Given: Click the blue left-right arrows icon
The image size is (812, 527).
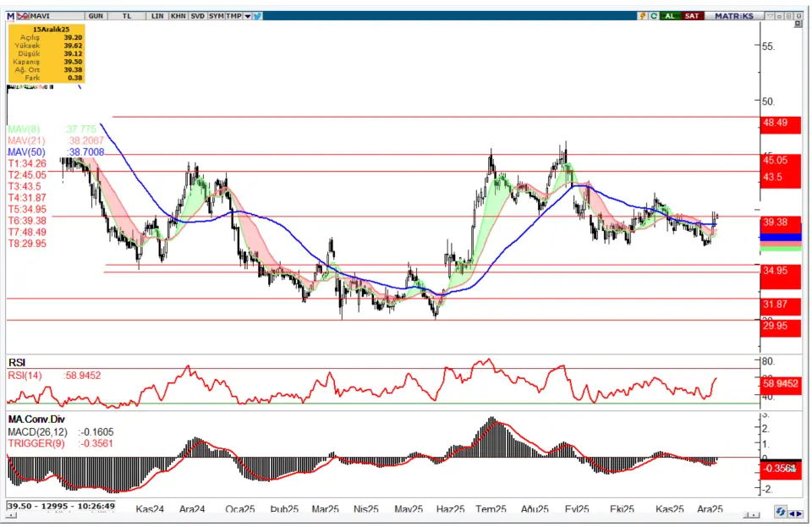Looking at the screenshot, I should click(x=798, y=513).
